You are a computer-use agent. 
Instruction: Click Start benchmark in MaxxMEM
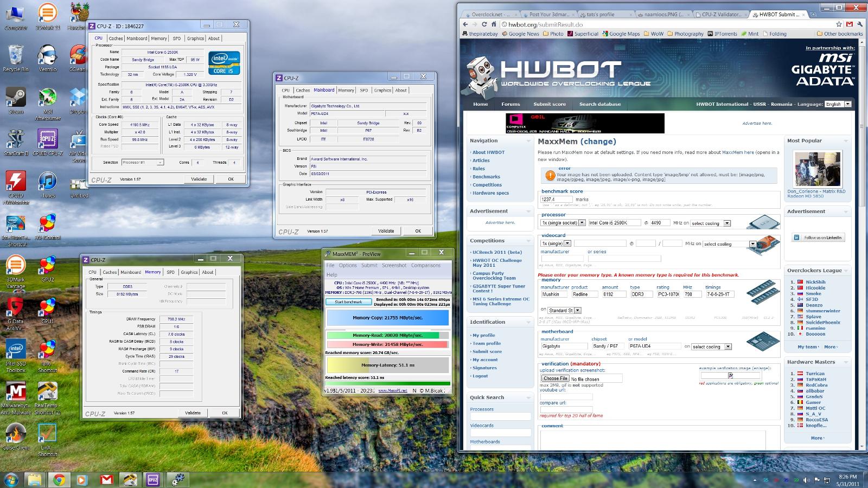348,302
